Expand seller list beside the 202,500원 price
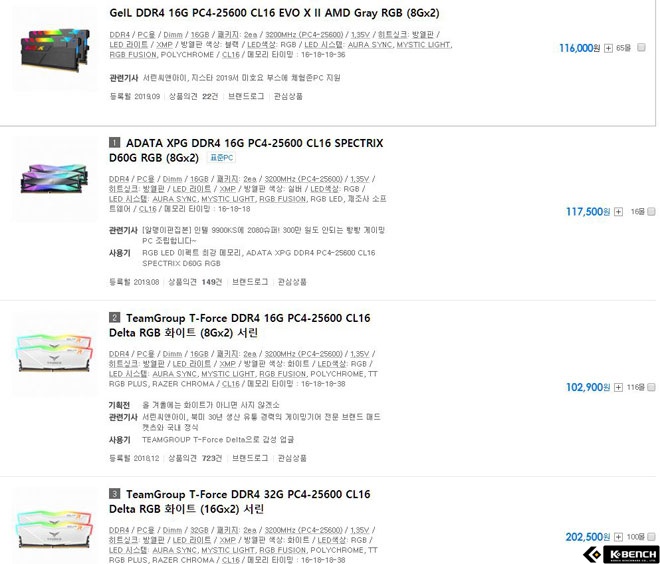The height and width of the screenshot is (564, 660). pyautogui.click(x=618, y=537)
